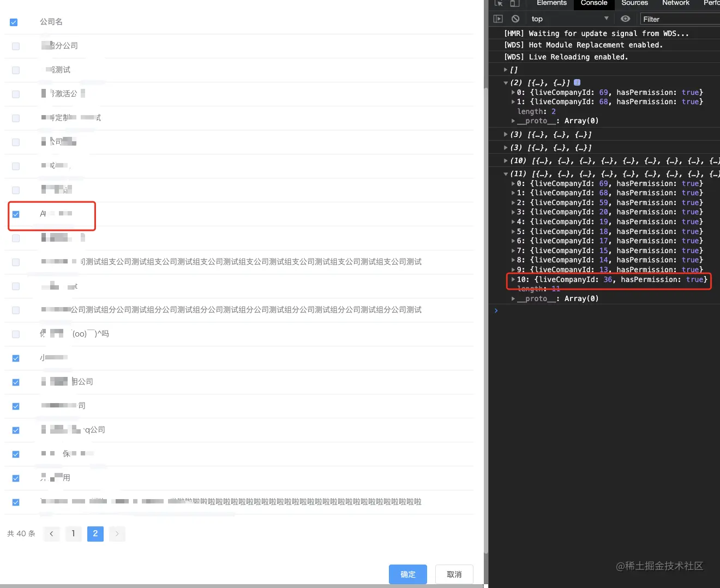This screenshot has width=720, height=588.
Task: Click the dialog vertical scrollbar
Action: (x=486, y=322)
